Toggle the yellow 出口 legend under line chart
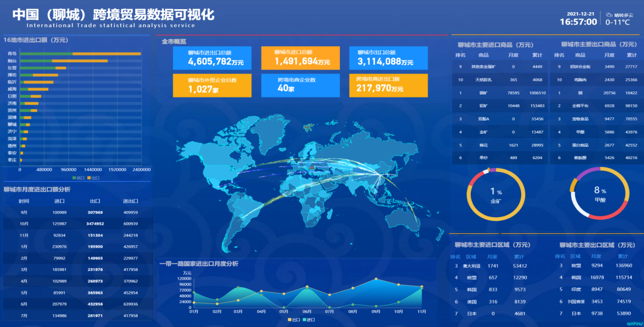 tap(293, 319)
